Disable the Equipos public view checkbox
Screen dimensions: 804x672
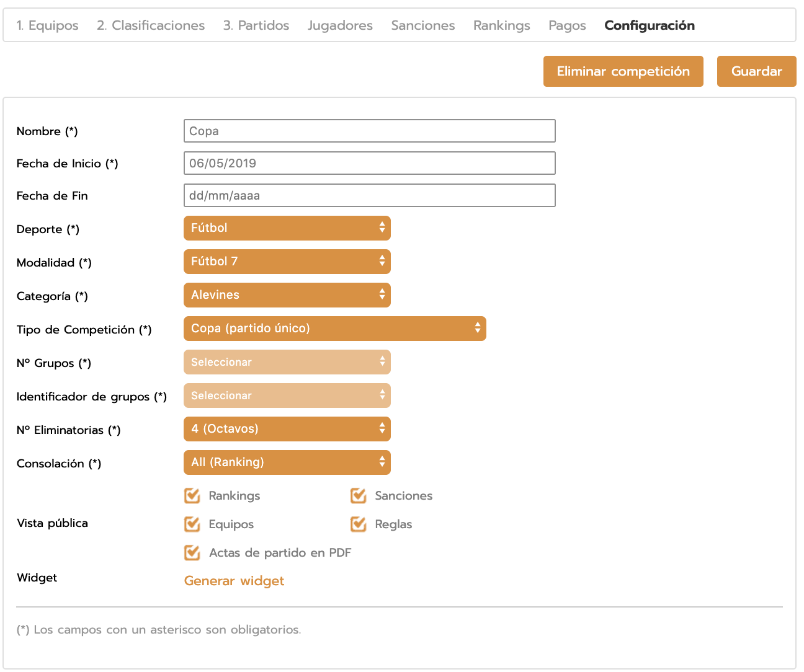(x=192, y=524)
